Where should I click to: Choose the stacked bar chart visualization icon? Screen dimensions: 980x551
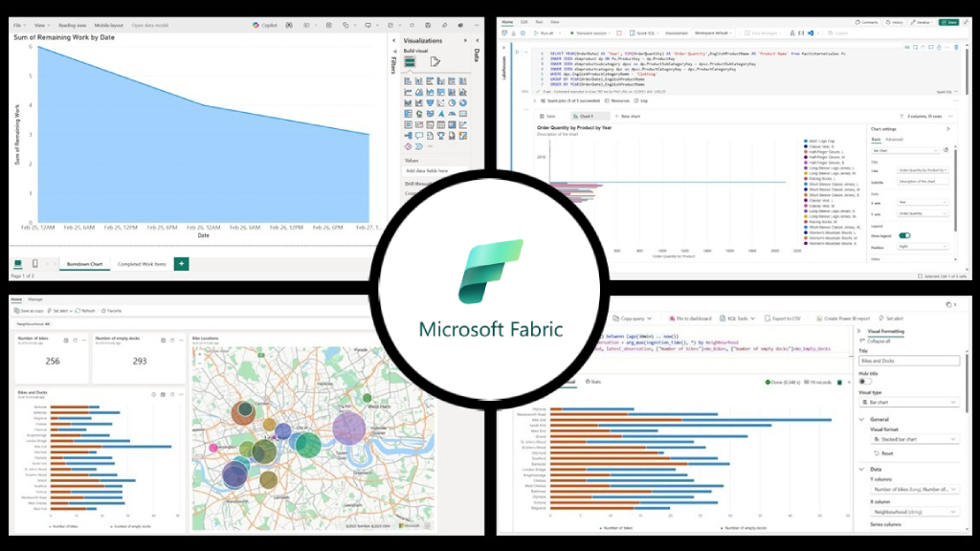coord(408,81)
